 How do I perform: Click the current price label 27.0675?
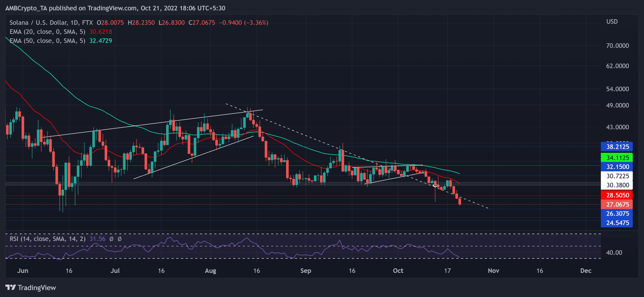pyautogui.click(x=616, y=204)
